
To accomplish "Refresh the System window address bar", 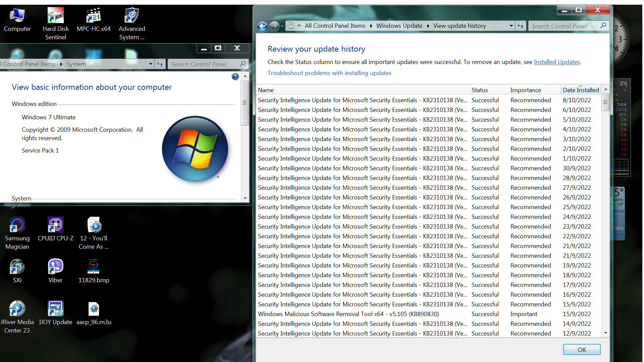I will pos(160,64).
